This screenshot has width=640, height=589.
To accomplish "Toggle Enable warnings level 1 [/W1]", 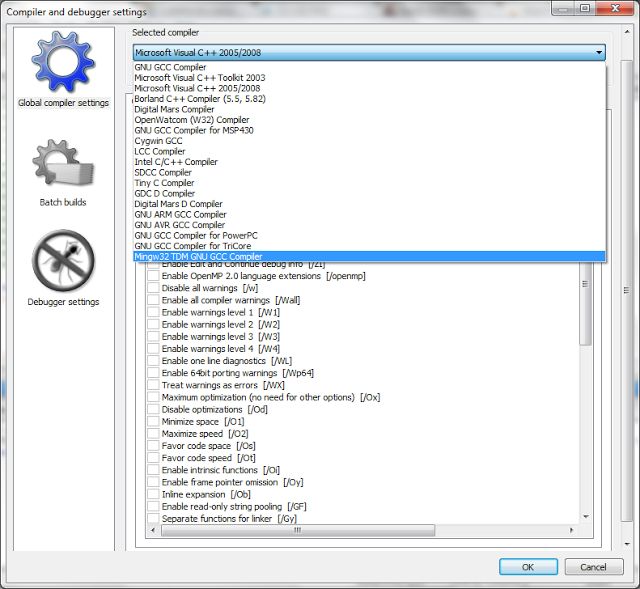I will (153, 312).
